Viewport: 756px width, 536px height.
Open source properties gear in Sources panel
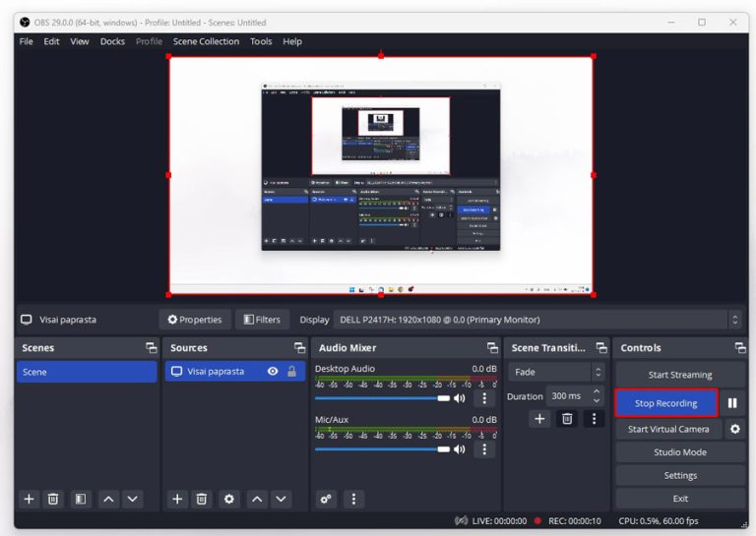229,499
